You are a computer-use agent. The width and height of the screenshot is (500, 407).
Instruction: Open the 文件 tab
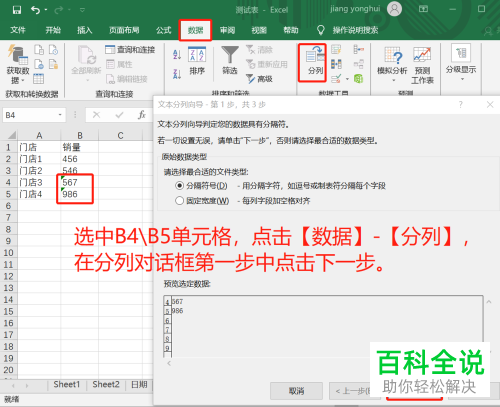click(18, 30)
